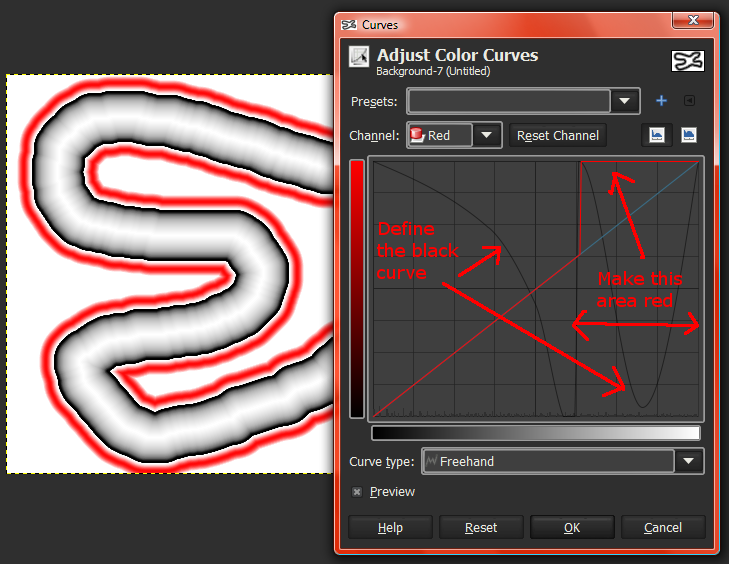Click the red channel icon in selector

[418, 135]
